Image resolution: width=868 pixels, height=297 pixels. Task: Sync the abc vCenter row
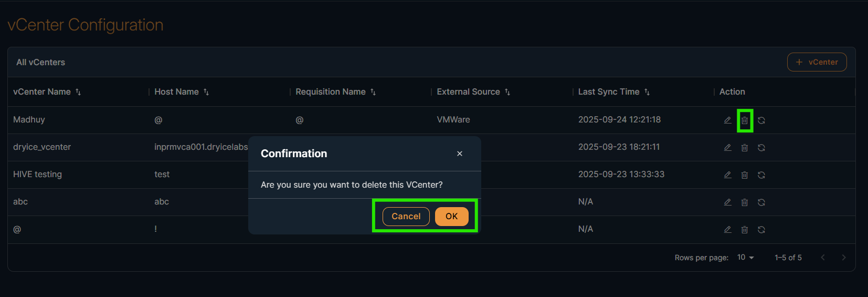pos(761,202)
